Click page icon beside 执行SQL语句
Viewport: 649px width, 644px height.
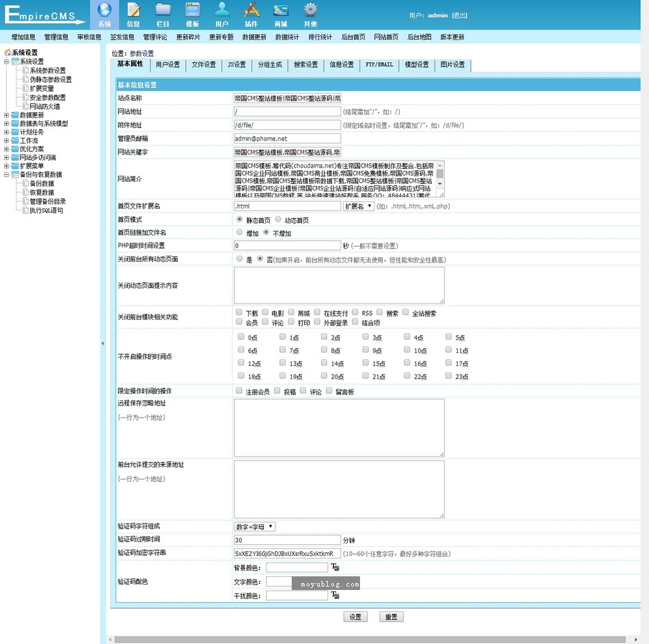(x=25, y=210)
